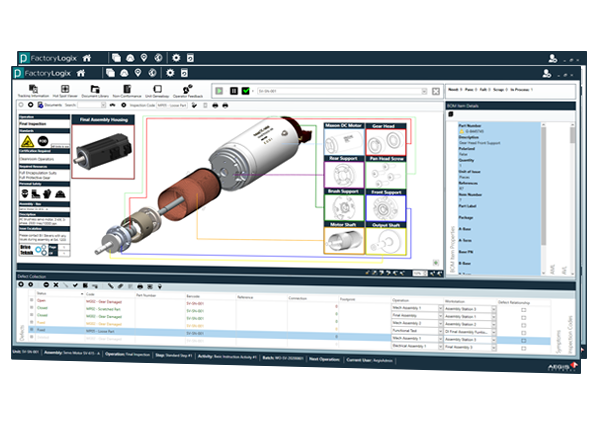
Task: Switch to the vertical Defects tab
Action: point(21,333)
